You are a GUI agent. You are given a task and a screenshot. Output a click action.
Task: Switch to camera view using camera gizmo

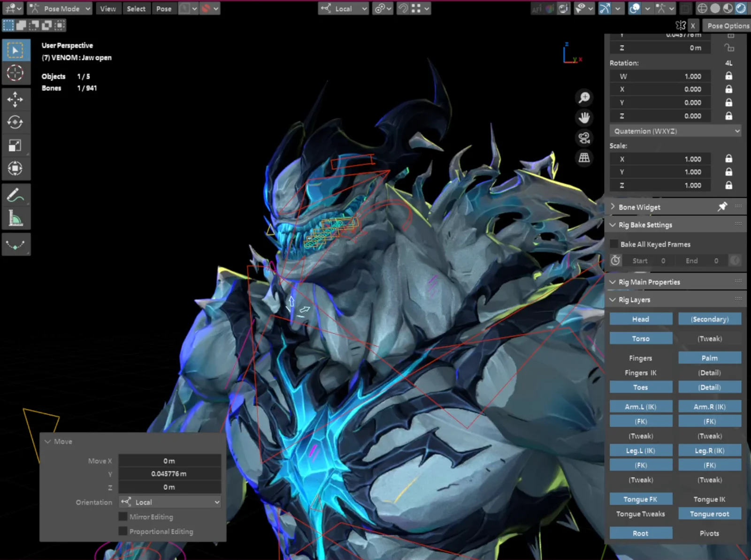click(584, 137)
